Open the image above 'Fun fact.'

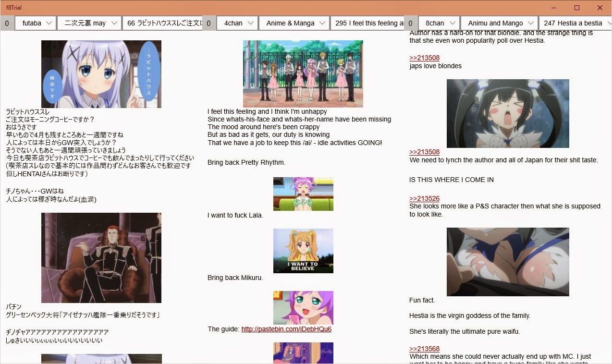(508, 262)
